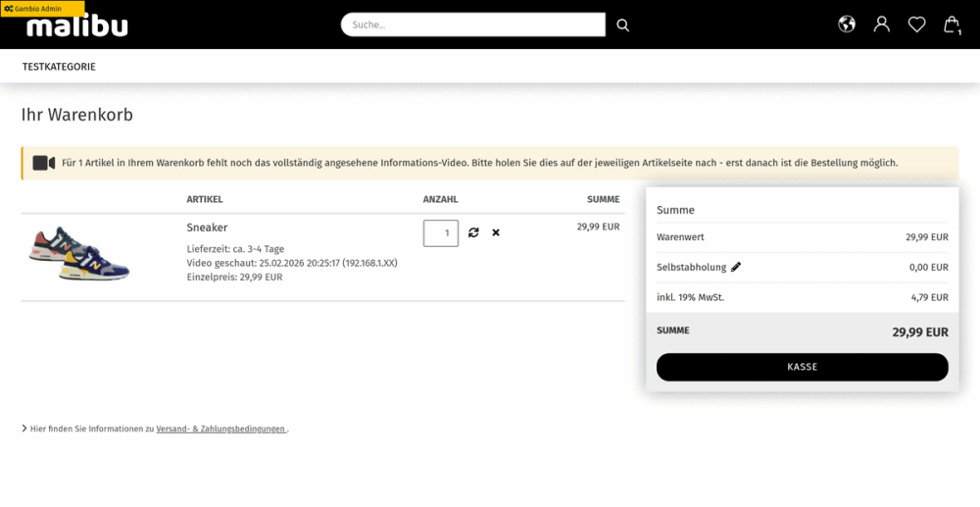Image resolution: width=980 pixels, height=507 pixels.
Task: Remove Sneaker using the X icon
Action: [496, 232]
